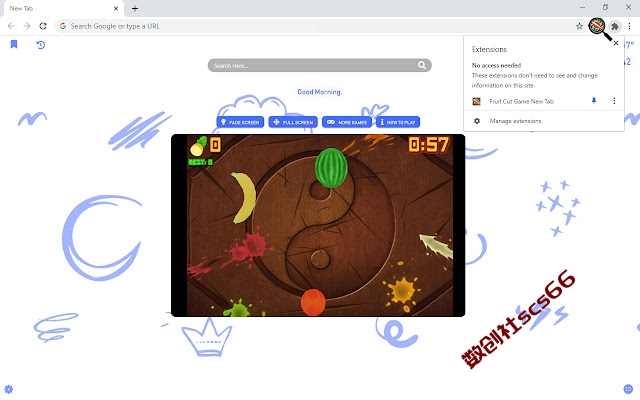640x400 pixels.
Task: Click the No access needed label
Action: (496, 65)
